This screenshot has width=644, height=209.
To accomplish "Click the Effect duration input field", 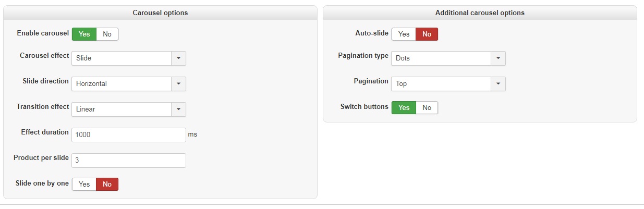I will pyautogui.click(x=128, y=134).
